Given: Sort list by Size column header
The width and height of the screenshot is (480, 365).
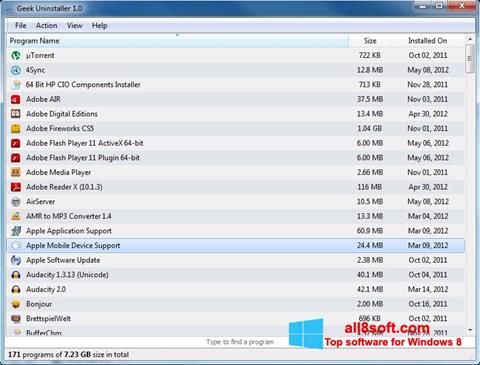Looking at the screenshot, I should point(370,41).
